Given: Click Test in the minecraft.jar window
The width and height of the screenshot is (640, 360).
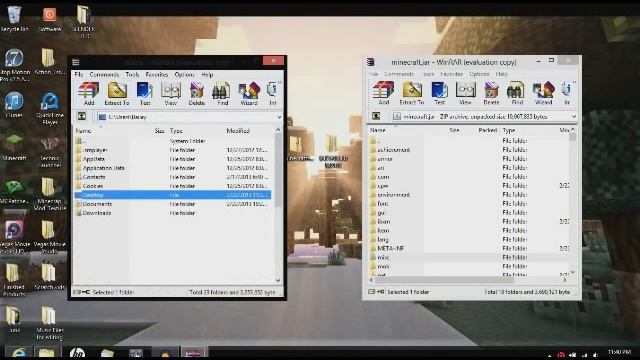Looking at the screenshot, I should coord(439,93).
